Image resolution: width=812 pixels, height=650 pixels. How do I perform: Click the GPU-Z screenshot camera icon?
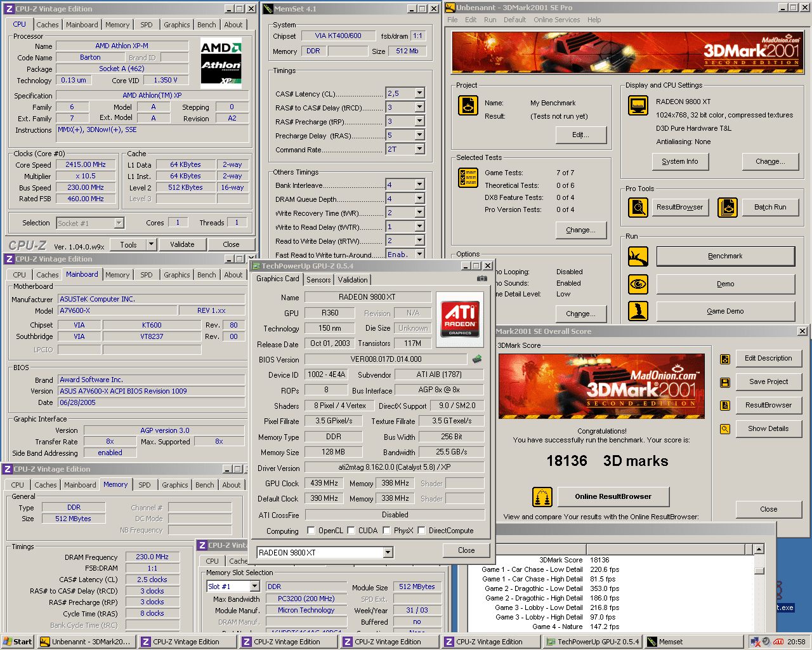click(482, 279)
